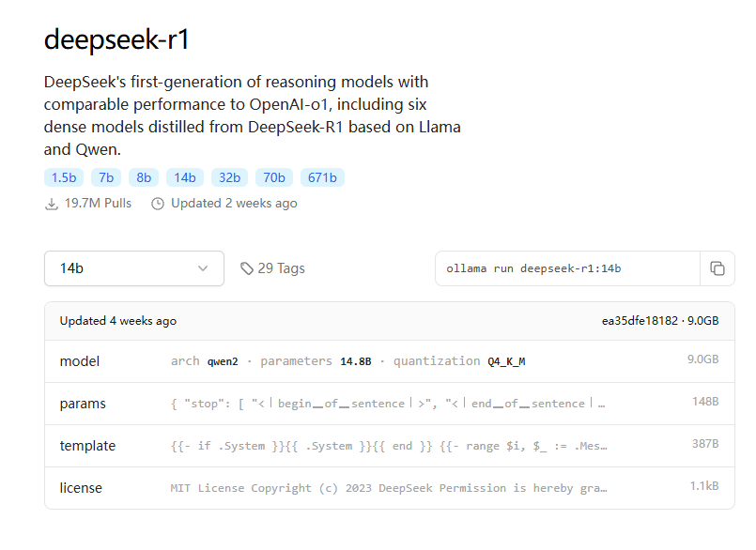Select the 1.5b size tag
The image size is (756, 550).
64,177
